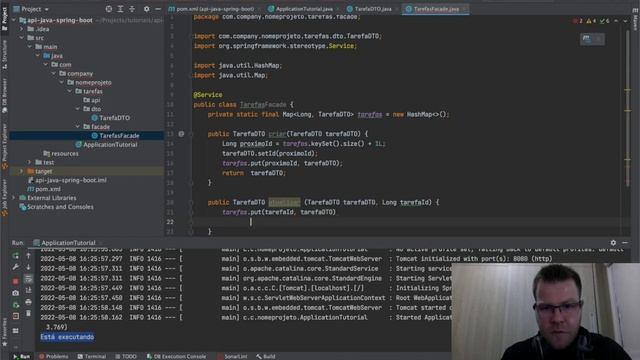The width and height of the screenshot is (640, 360).
Task: Click Run console Exit icon
Action: (x=16, y=316)
